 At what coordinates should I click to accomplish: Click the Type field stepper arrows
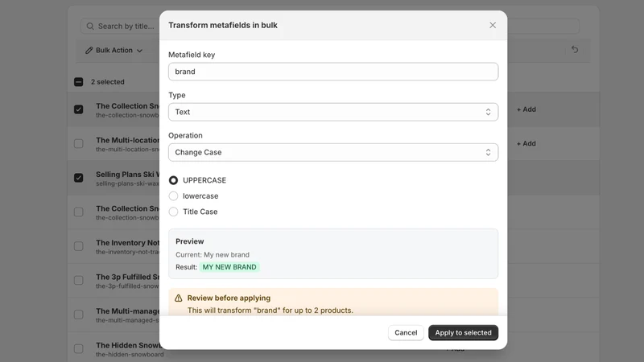(488, 112)
